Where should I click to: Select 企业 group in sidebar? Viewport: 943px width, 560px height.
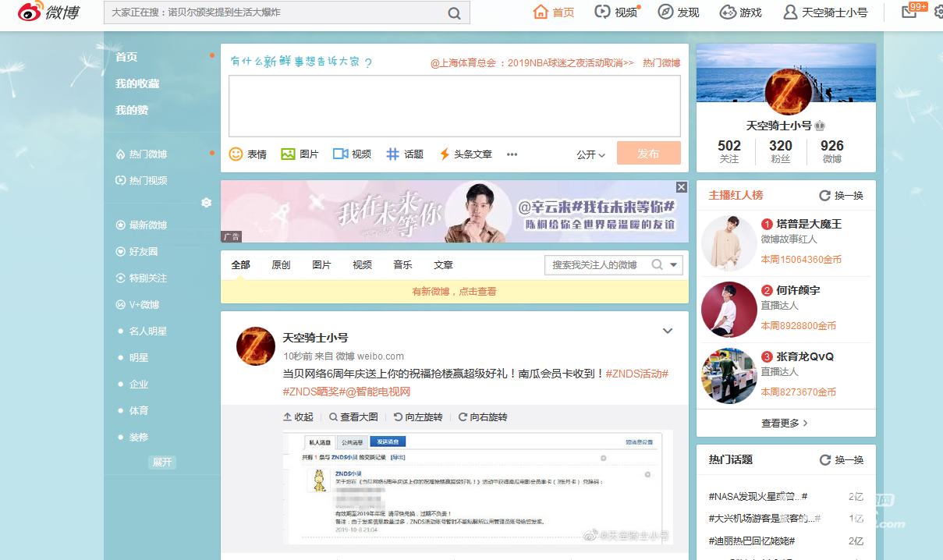139,385
